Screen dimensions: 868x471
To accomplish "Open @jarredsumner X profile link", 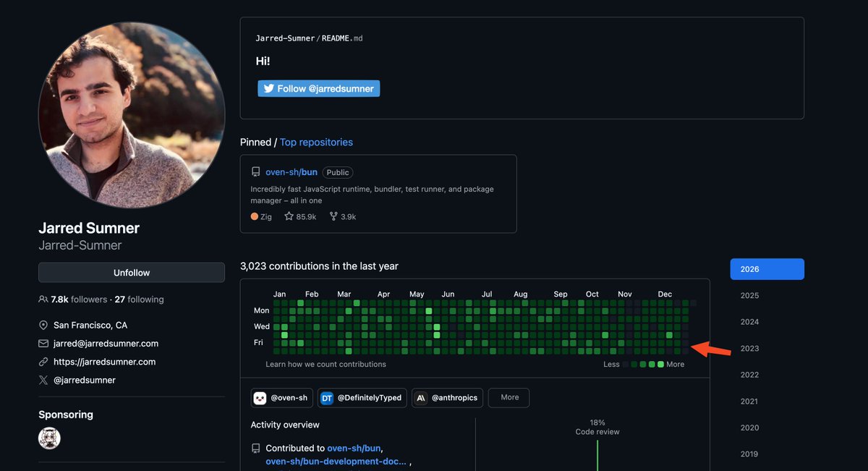I will click(85, 381).
